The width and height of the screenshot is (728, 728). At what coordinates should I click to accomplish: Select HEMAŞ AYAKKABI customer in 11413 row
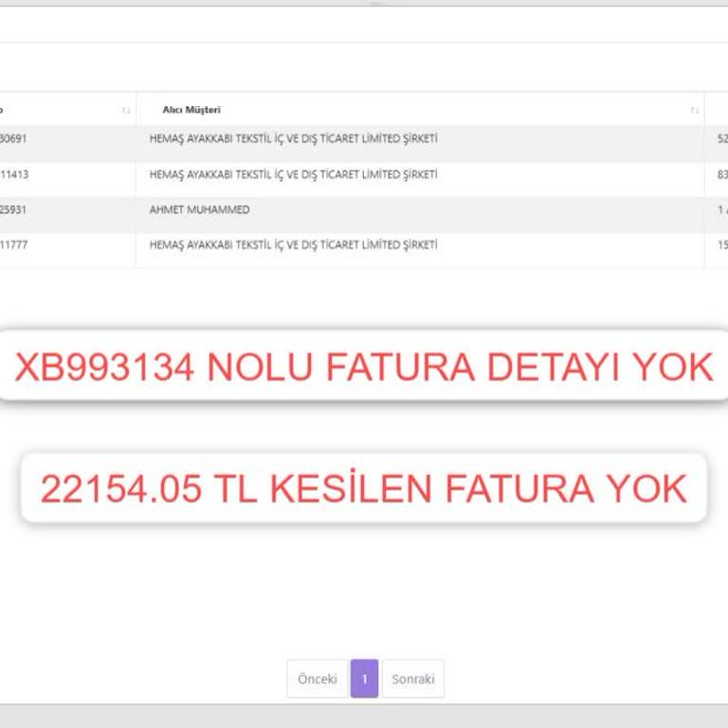(294, 174)
